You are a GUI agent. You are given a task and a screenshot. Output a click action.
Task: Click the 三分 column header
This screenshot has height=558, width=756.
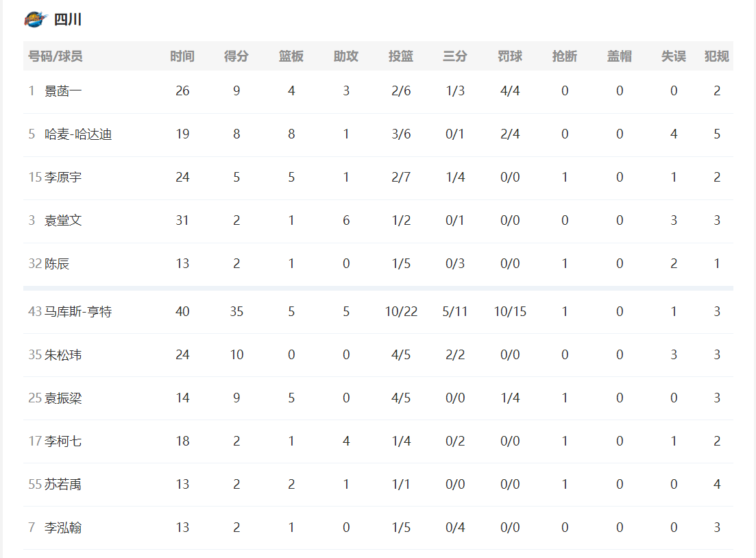[455, 56]
